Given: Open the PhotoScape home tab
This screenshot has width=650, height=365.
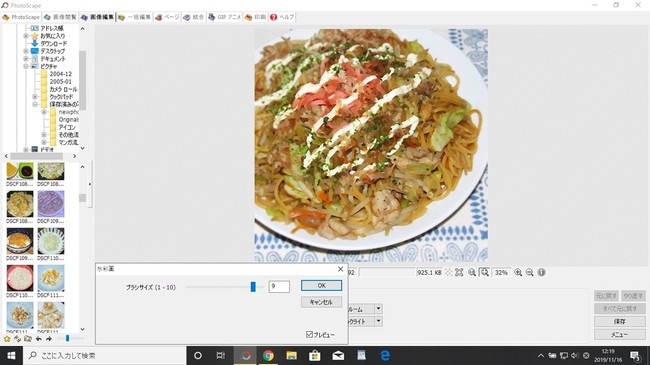Looking at the screenshot, I should point(21,17).
